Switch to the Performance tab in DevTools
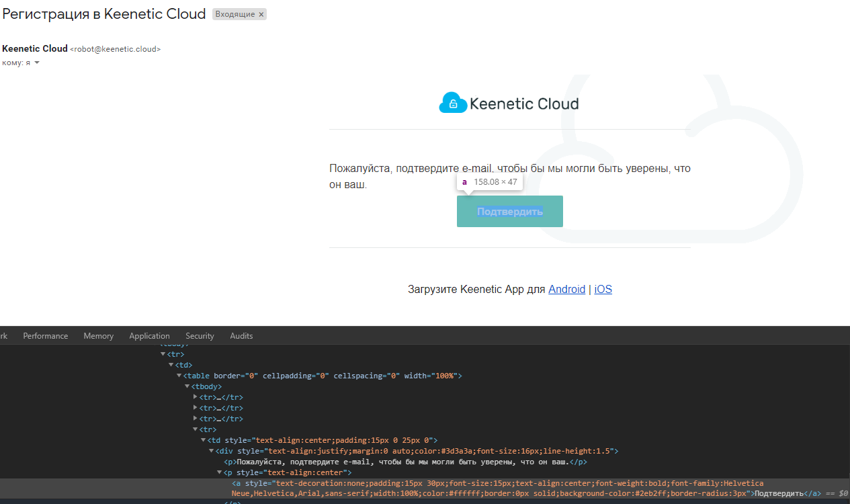The width and height of the screenshot is (850, 504). (46, 336)
